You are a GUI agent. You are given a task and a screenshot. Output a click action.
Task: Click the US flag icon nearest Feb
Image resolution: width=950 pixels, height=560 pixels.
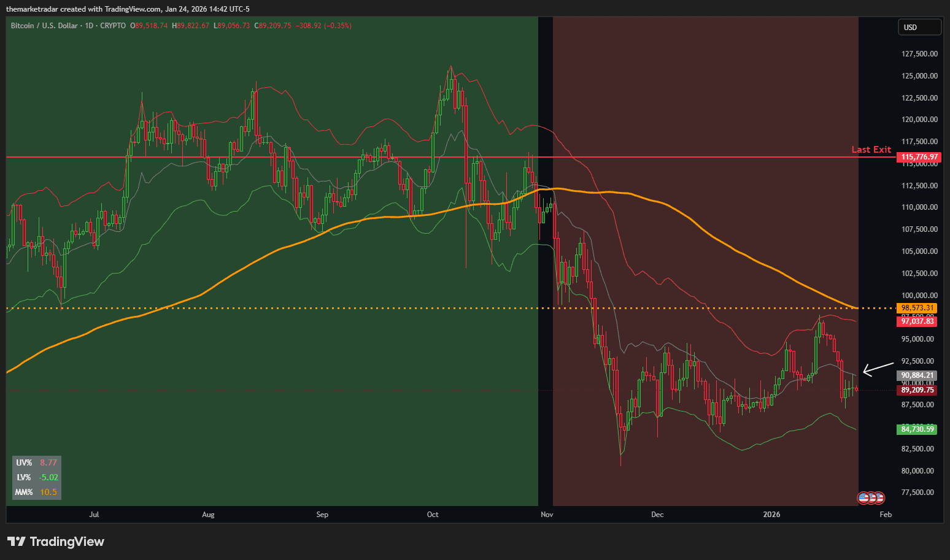[x=879, y=497]
